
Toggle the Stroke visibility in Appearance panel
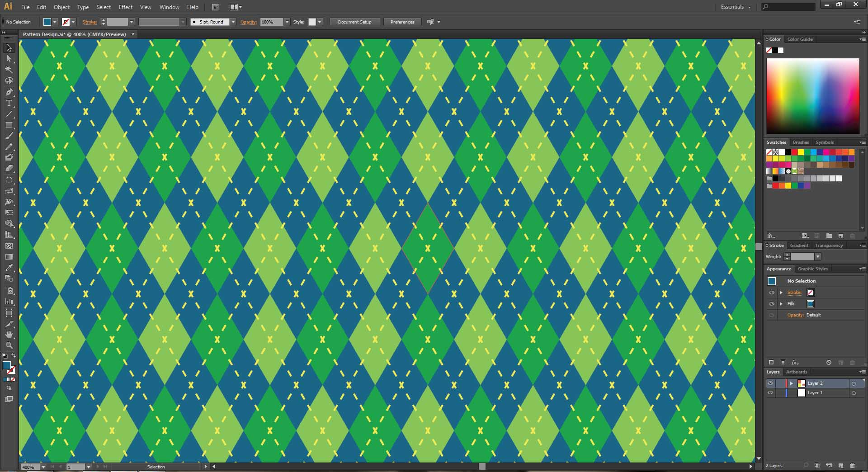pyautogui.click(x=772, y=293)
